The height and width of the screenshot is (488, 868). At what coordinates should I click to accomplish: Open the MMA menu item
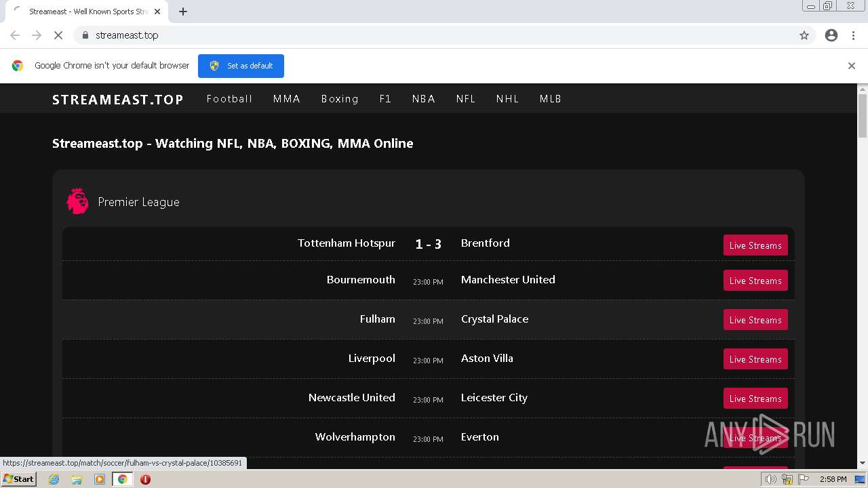[x=287, y=99]
